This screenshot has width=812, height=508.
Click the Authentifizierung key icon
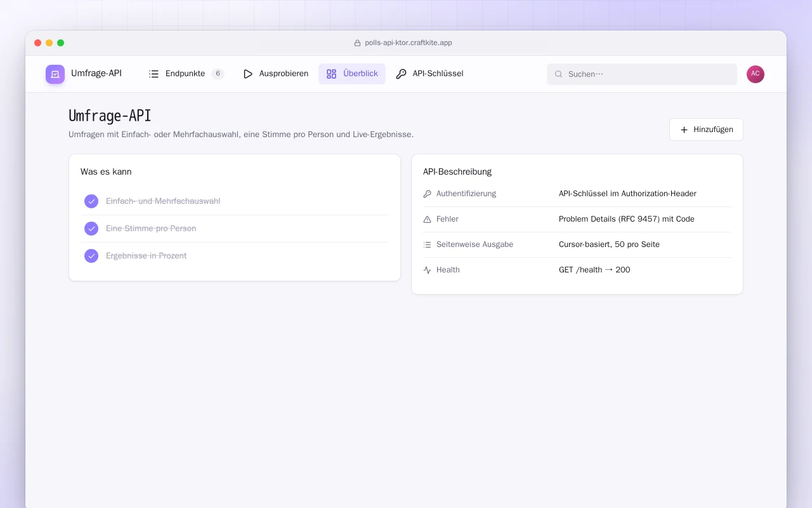tap(427, 194)
